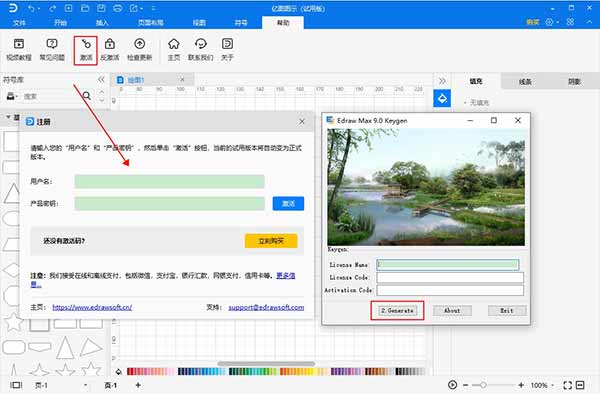Image resolution: width=600 pixels, height=394 pixels.
Task: Open the 视频教程 video tutorial icon
Action: coord(19,50)
